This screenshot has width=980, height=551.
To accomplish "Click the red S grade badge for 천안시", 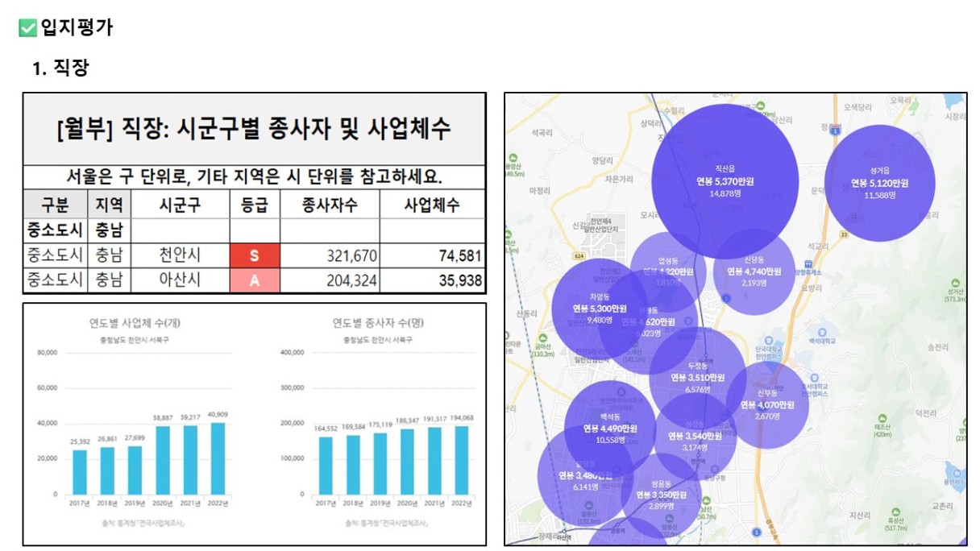I will [255, 255].
